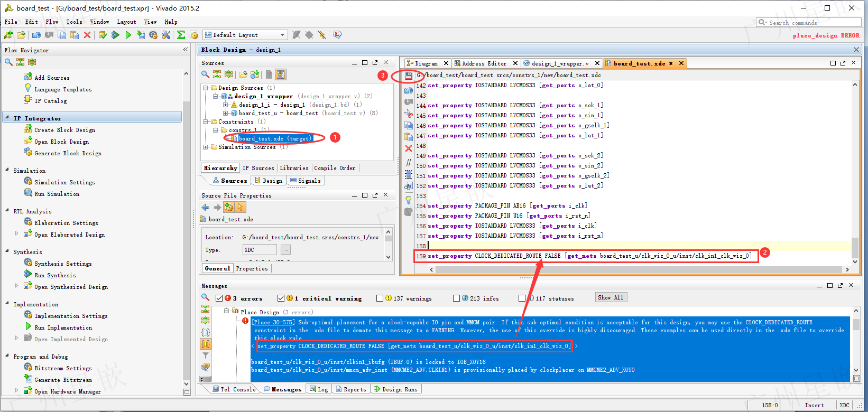Click back arrow in Source File Properties
The width and height of the screenshot is (868, 412).
205,207
